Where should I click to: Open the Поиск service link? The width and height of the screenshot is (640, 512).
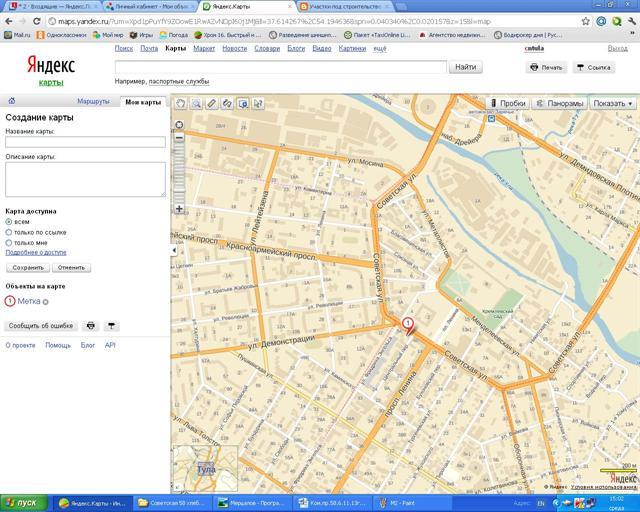coord(124,49)
